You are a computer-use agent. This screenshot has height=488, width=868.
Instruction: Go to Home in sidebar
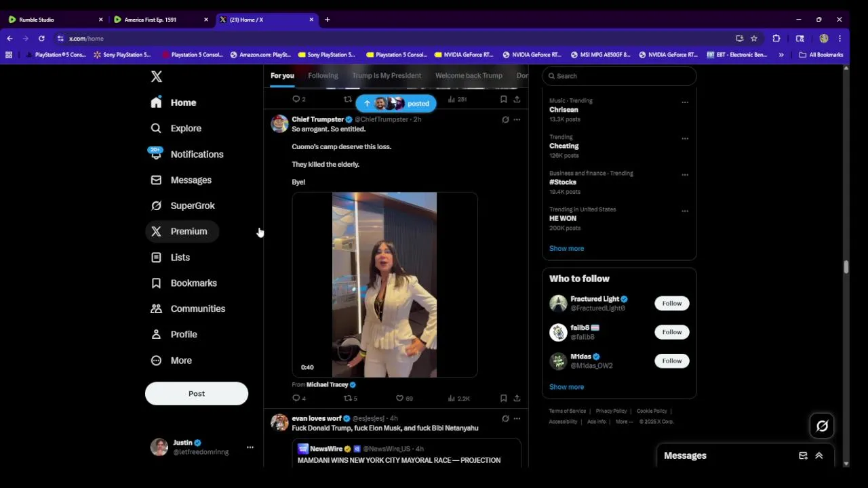(174, 102)
